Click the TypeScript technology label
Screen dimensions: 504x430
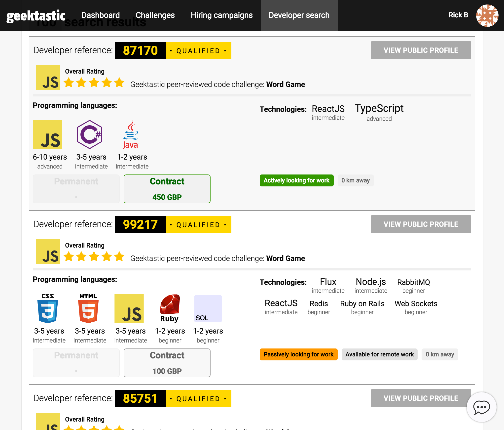(x=379, y=109)
